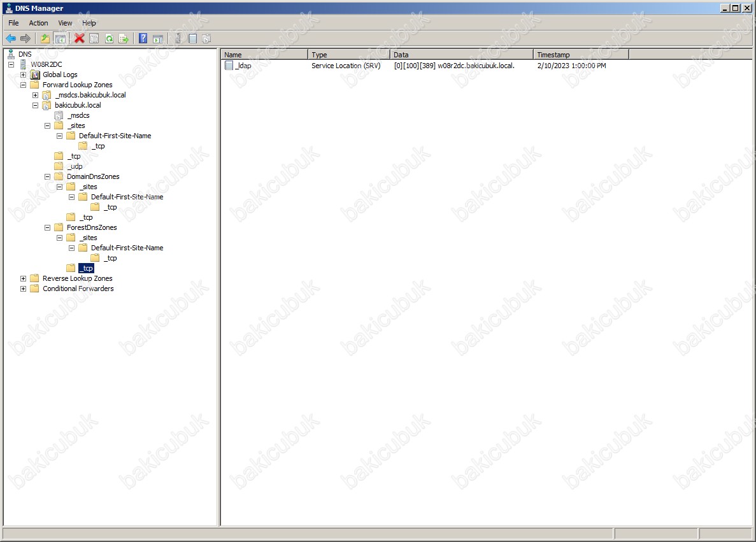This screenshot has height=542, width=756.
Task: Open the Help menu
Action: pos(89,23)
